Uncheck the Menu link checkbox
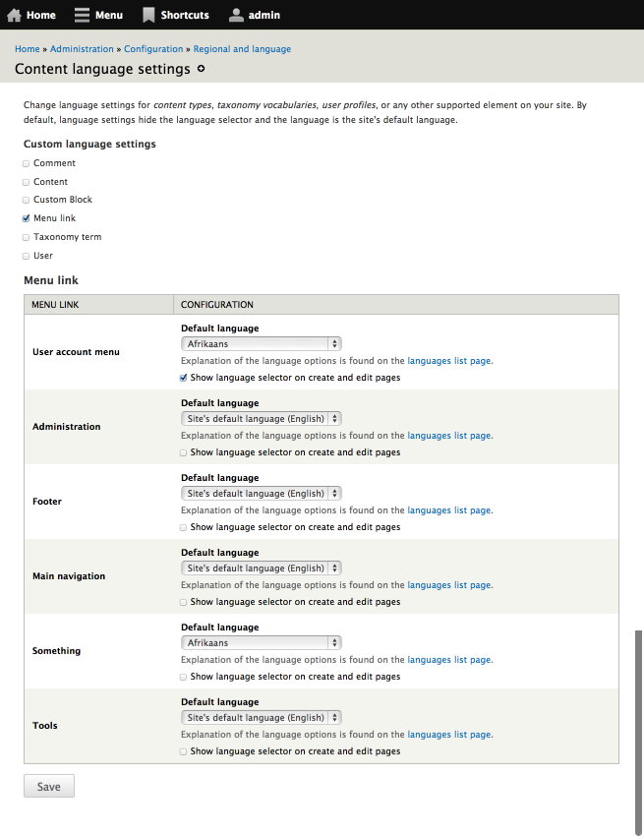Viewport: 644px width, 837px height. click(25, 217)
